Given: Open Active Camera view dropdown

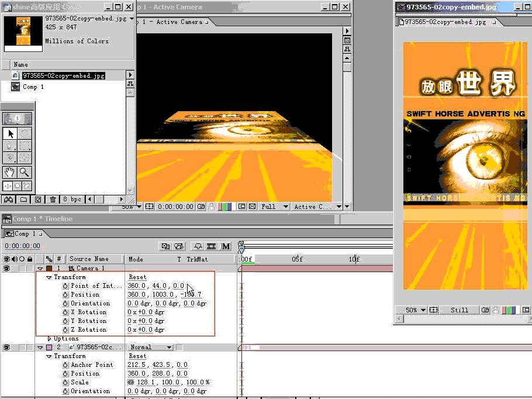Looking at the screenshot, I should [x=317, y=207].
